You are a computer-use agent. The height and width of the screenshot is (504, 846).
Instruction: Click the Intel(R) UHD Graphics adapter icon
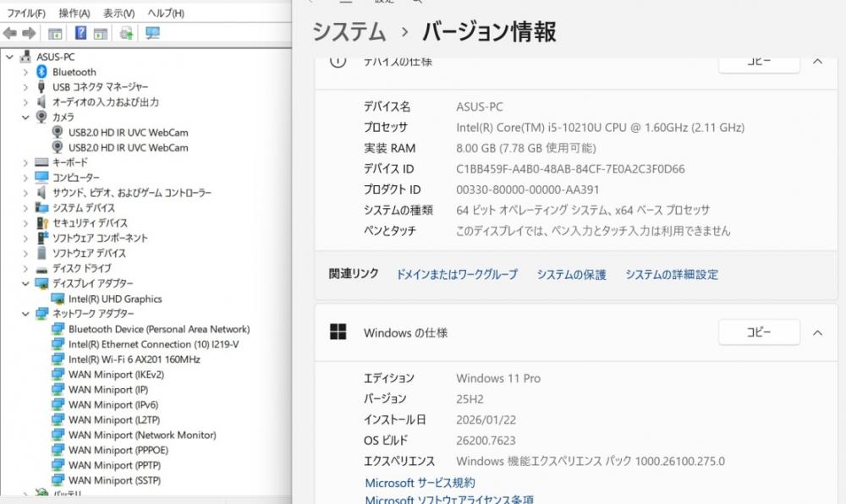(x=58, y=299)
